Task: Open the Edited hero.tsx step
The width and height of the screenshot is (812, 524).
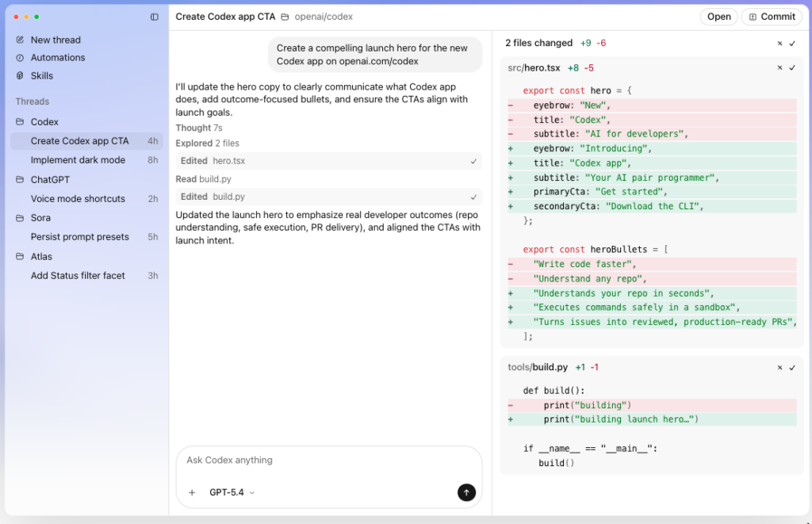Action: coord(329,161)
